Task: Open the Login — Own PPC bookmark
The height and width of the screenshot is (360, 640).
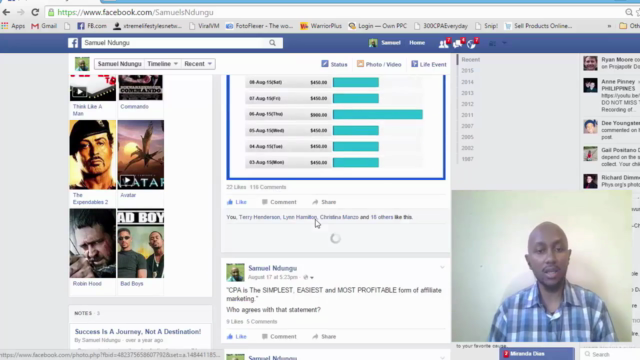Action: (378, 26)
